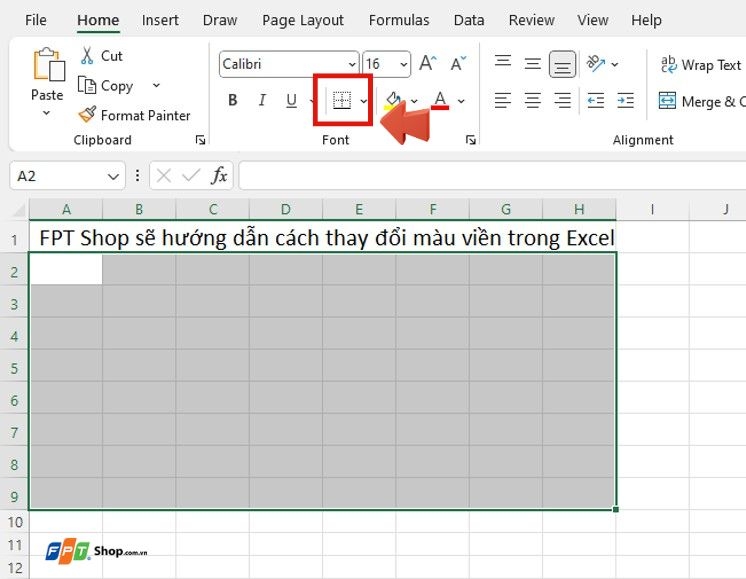The image size is (746, 579).
Task: Select row header 5
Action: pyautogui.click(x=14, y=368)
